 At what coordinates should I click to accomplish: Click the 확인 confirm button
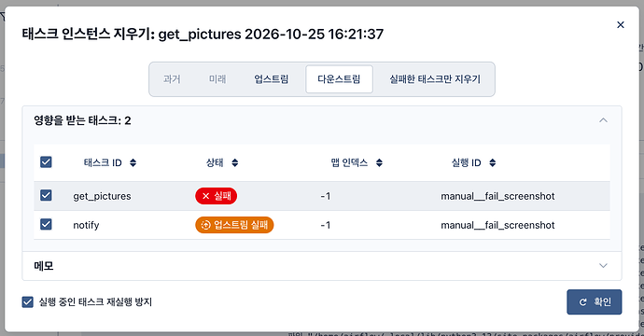594,301
